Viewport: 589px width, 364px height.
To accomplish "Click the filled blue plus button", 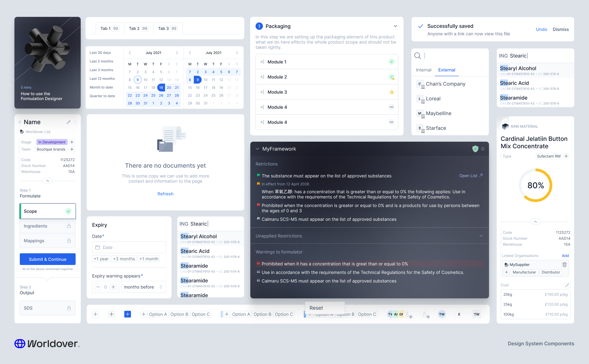I will [x=128, y=314].
